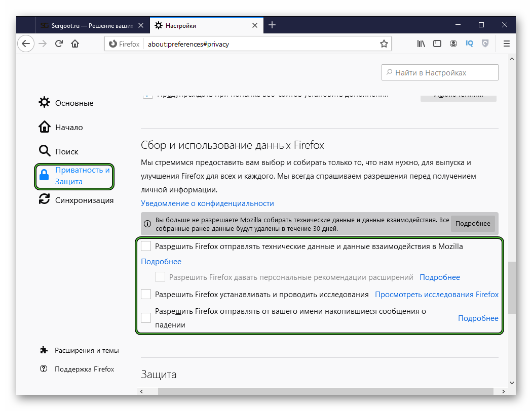Screen dimensions: 532x411
Task: Click Подробнее link next to extension recommendations
Action: 440,277
